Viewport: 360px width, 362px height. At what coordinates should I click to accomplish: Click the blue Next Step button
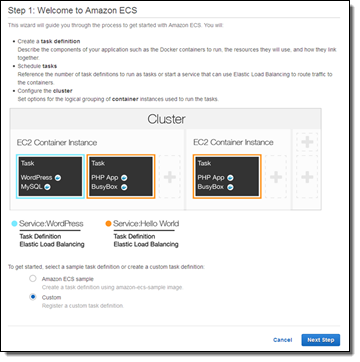click(321, 340)
